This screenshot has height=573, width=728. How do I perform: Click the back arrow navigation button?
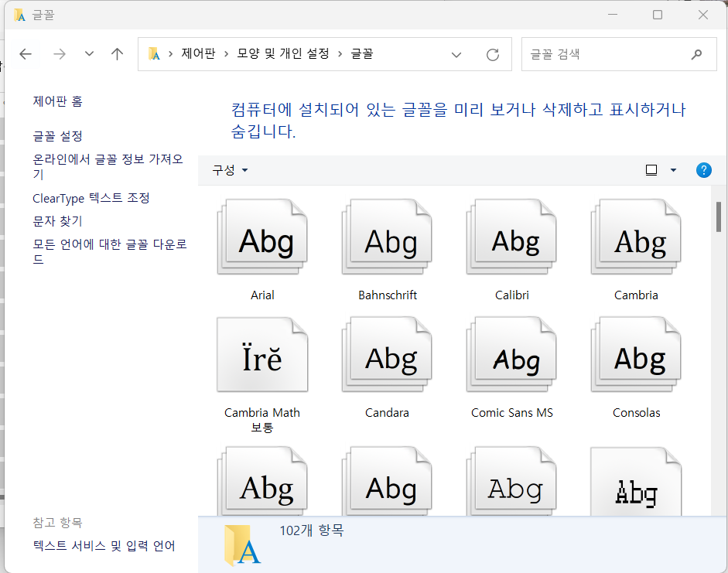pyautogui.click(x=26, y=54)
